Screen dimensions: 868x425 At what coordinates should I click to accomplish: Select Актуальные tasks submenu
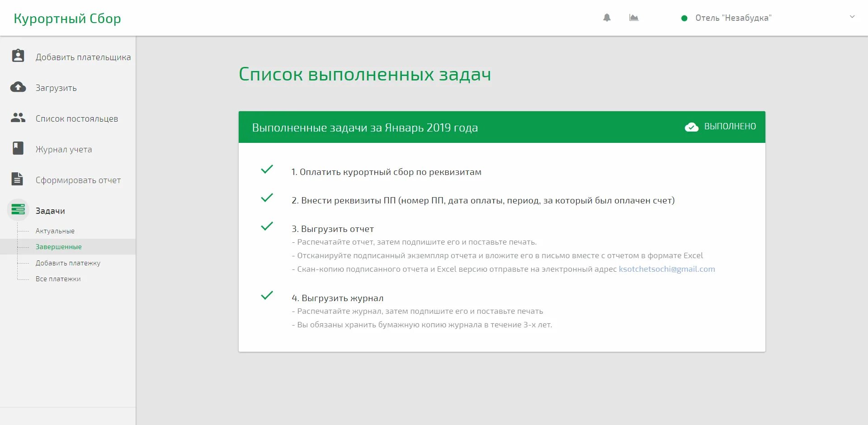tap(55, 231)
